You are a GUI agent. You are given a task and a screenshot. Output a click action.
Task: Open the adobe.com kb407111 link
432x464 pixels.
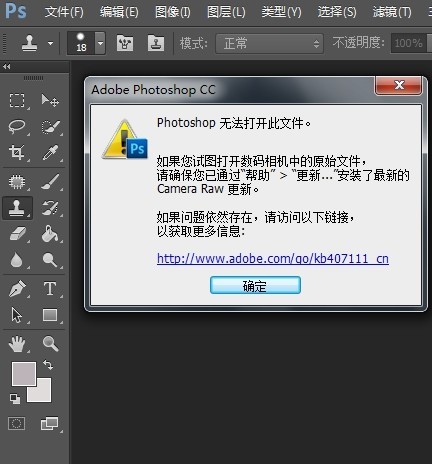coord(273,259)
